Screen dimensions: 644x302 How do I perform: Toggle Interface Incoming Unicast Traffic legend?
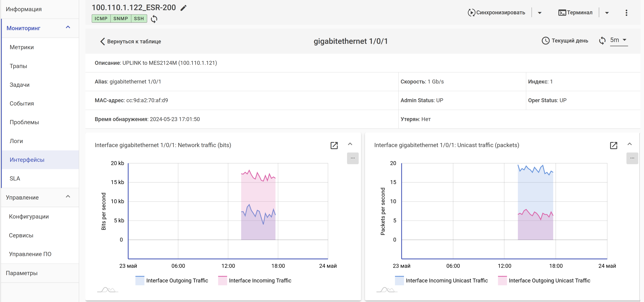(x=447, y=280)
